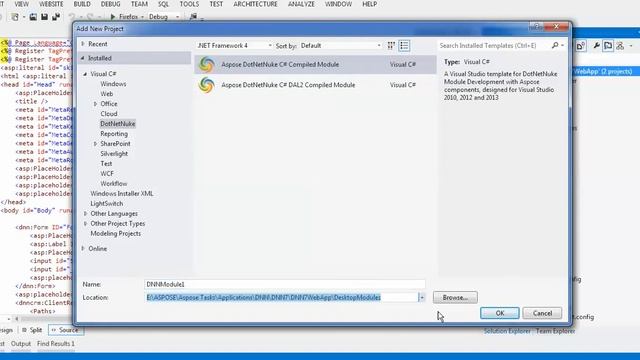Click the Save All toolbar icon
This screenshot has height=360, width=640.
point(56,17)
